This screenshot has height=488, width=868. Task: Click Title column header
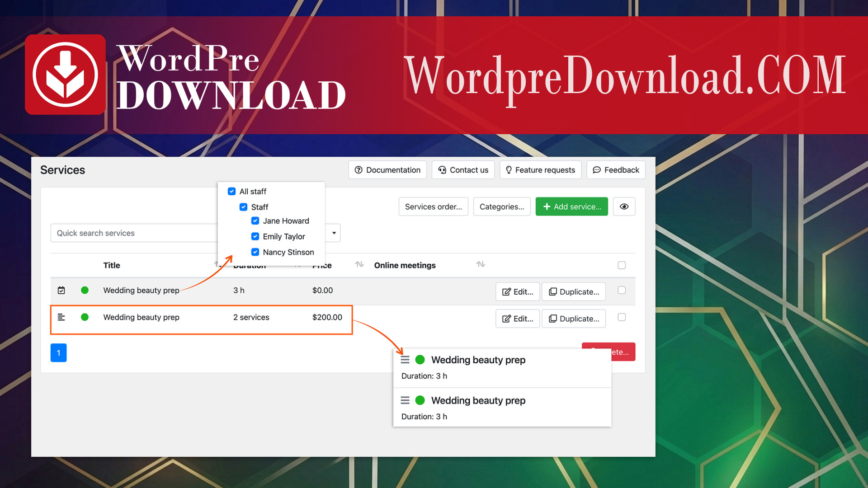click(112, 265)
